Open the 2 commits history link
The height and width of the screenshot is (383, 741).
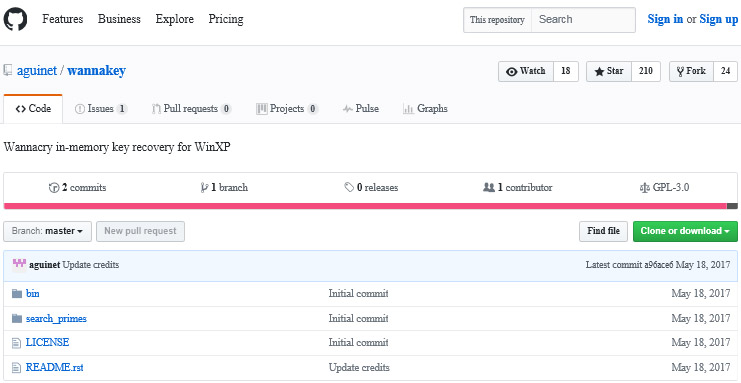click(x=78, y=188)
